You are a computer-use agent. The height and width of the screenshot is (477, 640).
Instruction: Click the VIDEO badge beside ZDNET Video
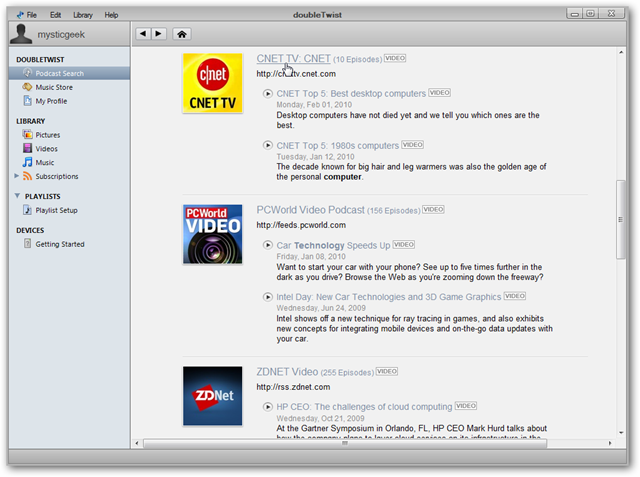pyautogui.click(x=387, y=371)
